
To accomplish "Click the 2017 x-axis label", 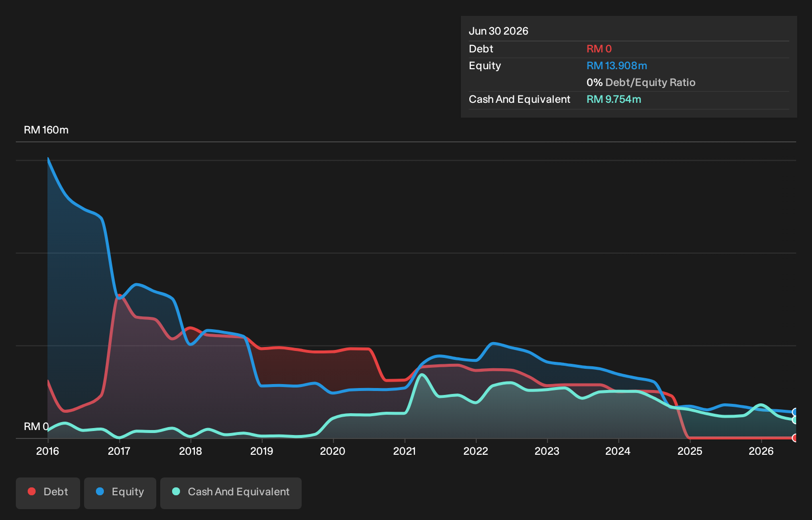I will pyautogui.click(x=119, y=451).
